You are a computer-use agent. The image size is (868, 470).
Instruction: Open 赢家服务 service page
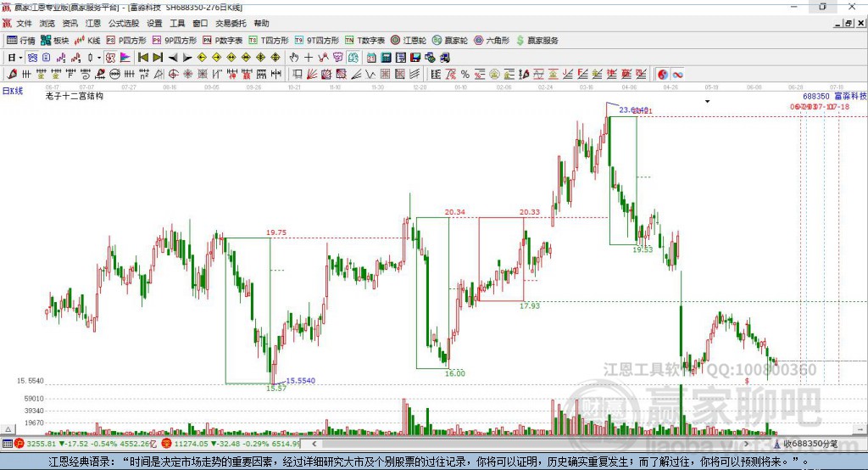click(x=537, y=41)
